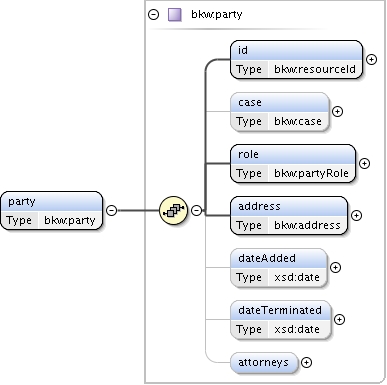Collapse the sequence compositor children
The width and height of the screenshot is (387, 385).
pyautogui.click(x=197, y=210)
